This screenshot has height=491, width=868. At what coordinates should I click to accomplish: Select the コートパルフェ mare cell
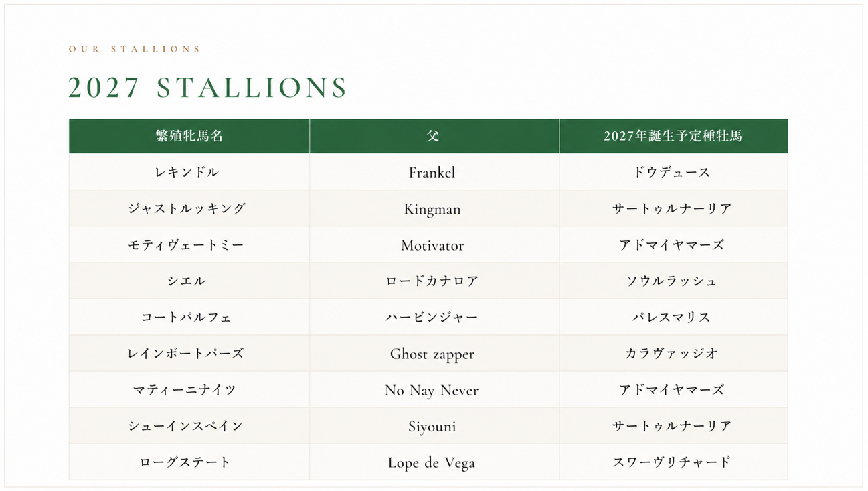point(189,317)
